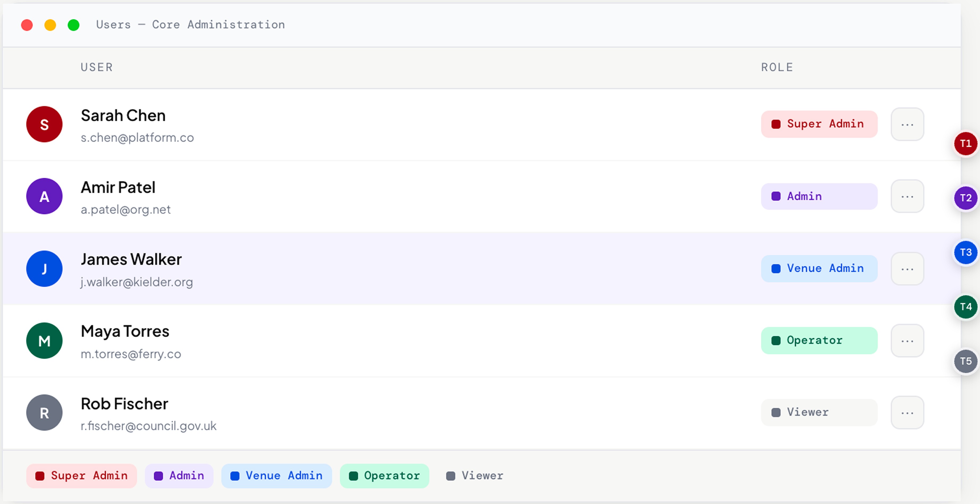The image size is (980, 504).
Task: Click the gray T5 circle marker
Action: (x=965, y=361)
